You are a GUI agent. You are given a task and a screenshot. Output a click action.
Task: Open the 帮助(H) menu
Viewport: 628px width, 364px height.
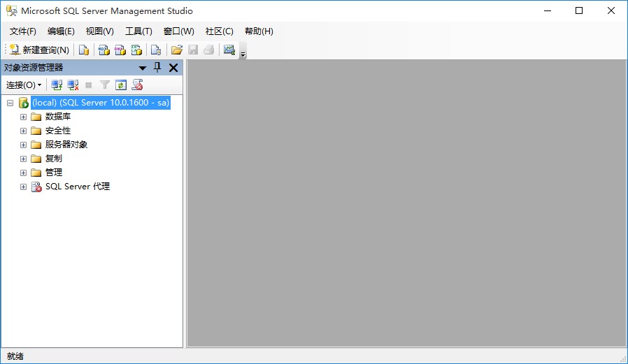(x=259, y=31)
